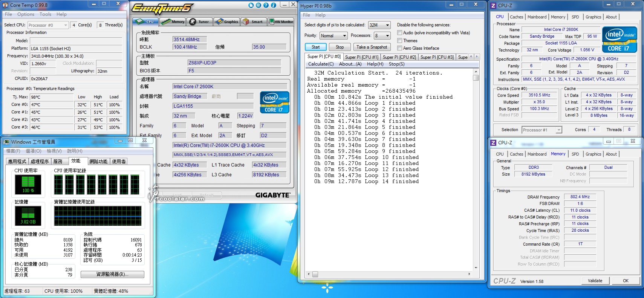Screen dimensions: 644x298
Task: Open the Processors count dropdown in Hyper PI
Action: (382, 36)
